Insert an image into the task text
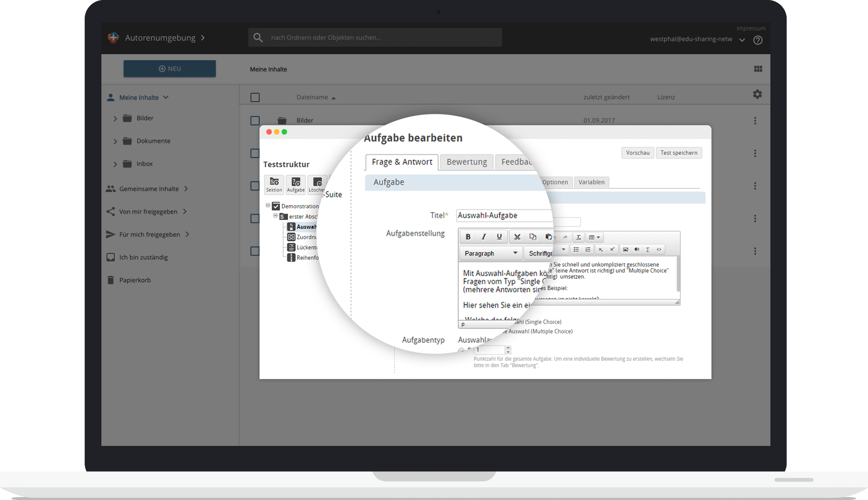The width and height of the screenshot is (868, 500). point(626,250)
